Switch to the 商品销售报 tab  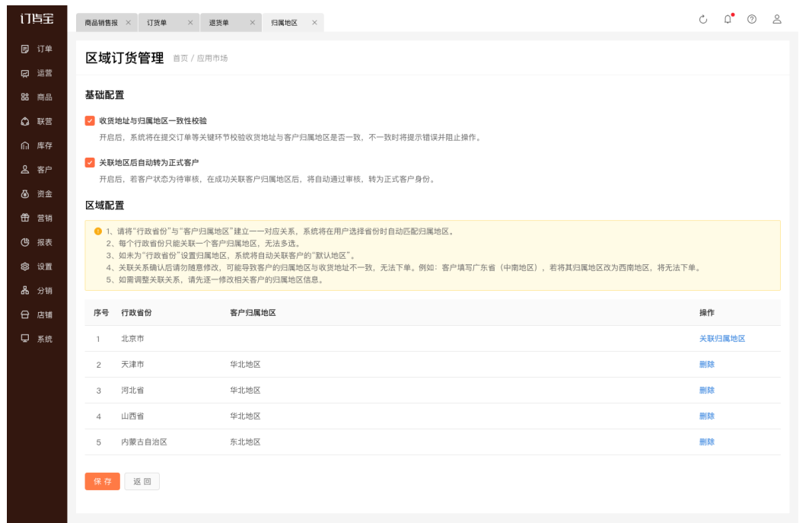pyautogui.click(x=101, y=23)
